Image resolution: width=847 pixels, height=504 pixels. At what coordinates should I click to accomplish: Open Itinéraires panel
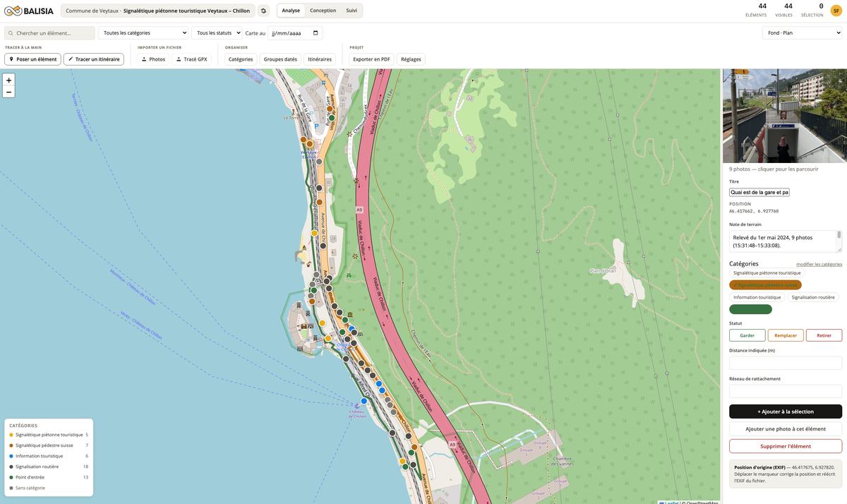click(320, 59)
